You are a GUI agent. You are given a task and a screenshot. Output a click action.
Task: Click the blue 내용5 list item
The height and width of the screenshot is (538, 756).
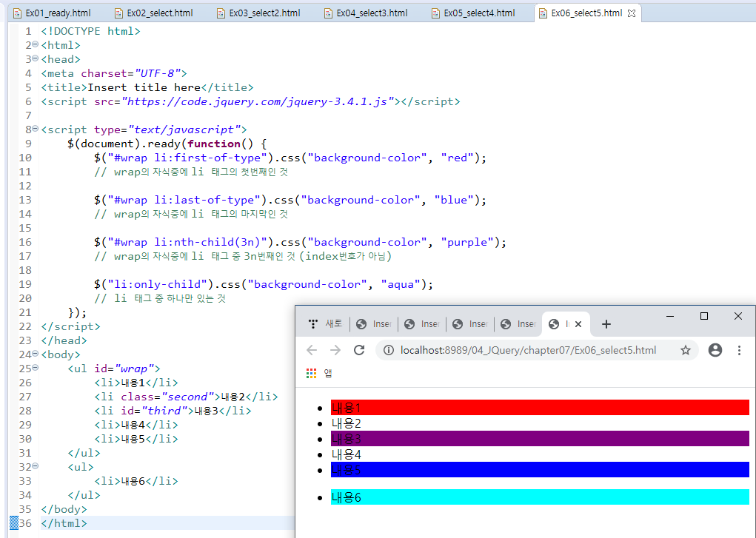(x=540, y=469)
